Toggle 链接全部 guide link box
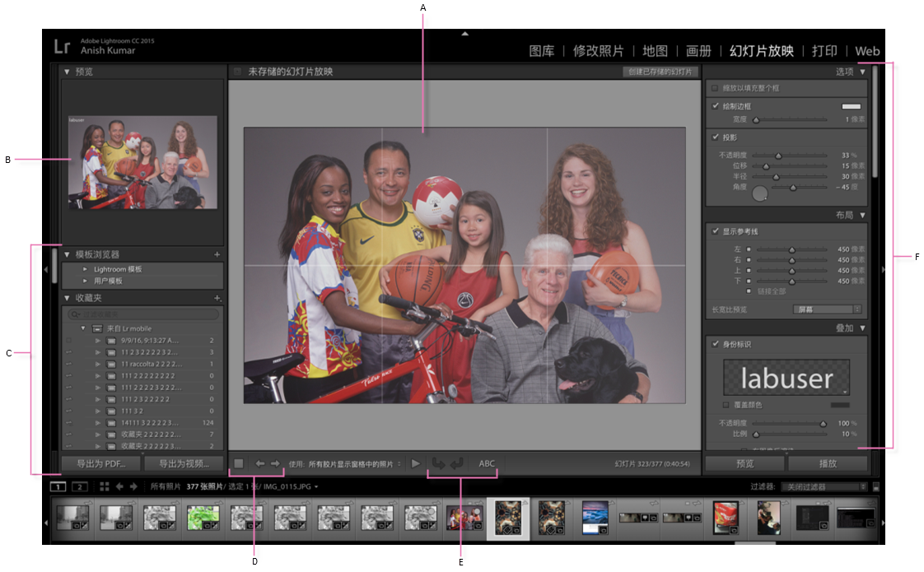Viewport: 924px width, 572px height. coord(749,291)
